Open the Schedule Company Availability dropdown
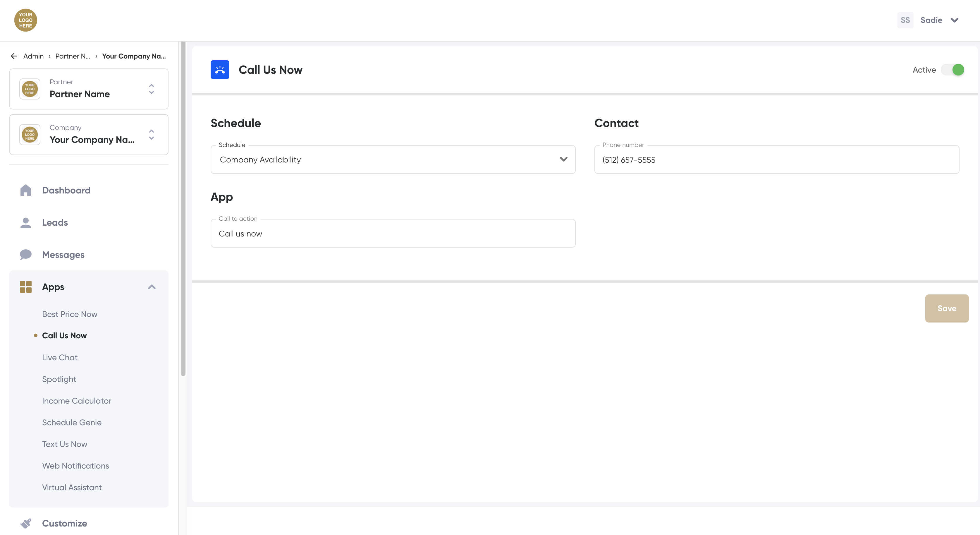The width and height of the screenshot is (980, 535). [x=393, y=160]
